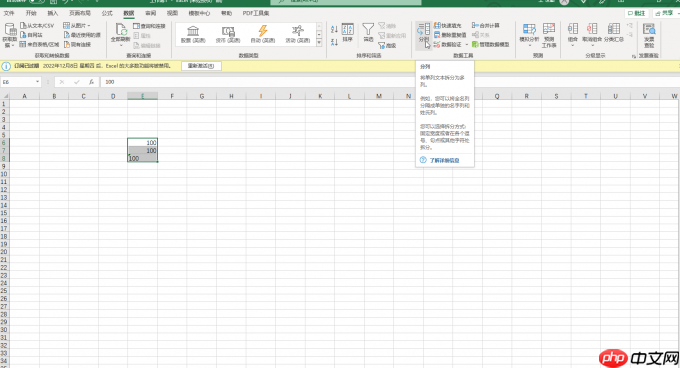680x368 pixels.
Task: Select column header E
Action: (143, 96)
